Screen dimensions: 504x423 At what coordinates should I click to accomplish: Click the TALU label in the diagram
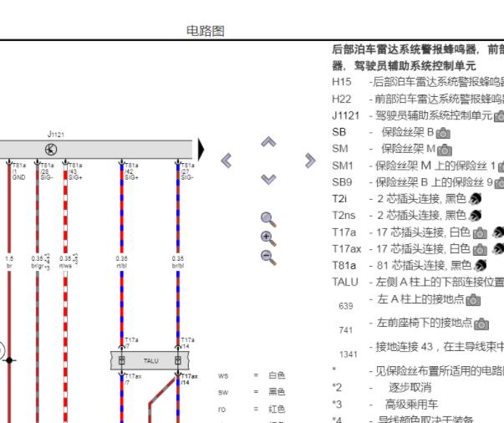pyautogui.click(x=150, y=360)
